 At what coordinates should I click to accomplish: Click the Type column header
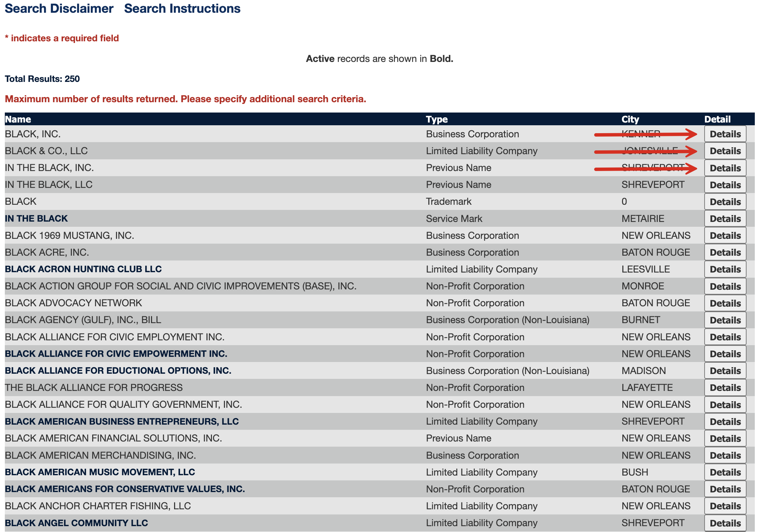tap(437, 119)
